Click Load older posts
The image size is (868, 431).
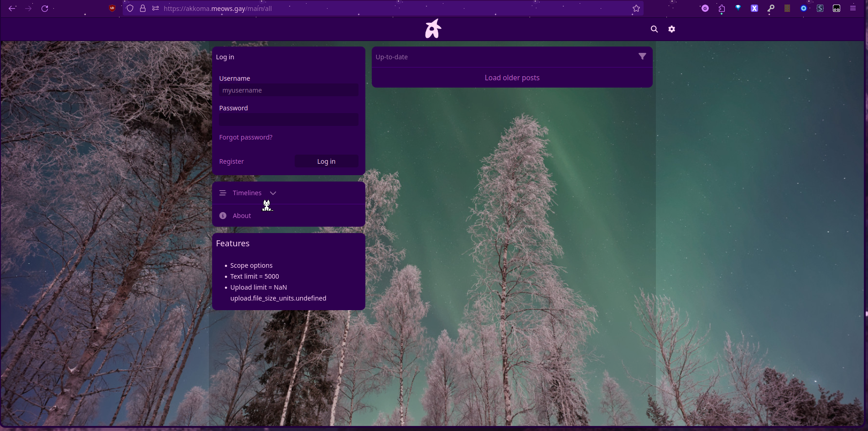click(x=512, y=78)
